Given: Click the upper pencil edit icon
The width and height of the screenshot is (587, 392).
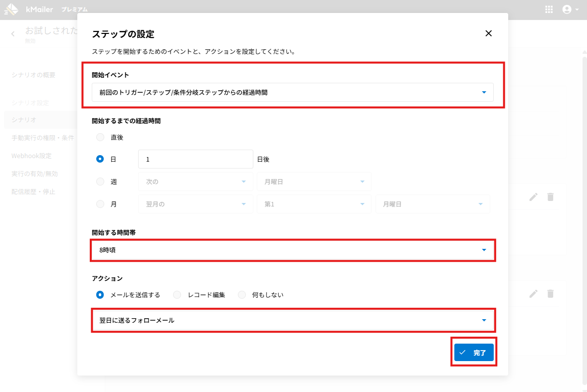Looking at the screenshot, I should point(534,197).
